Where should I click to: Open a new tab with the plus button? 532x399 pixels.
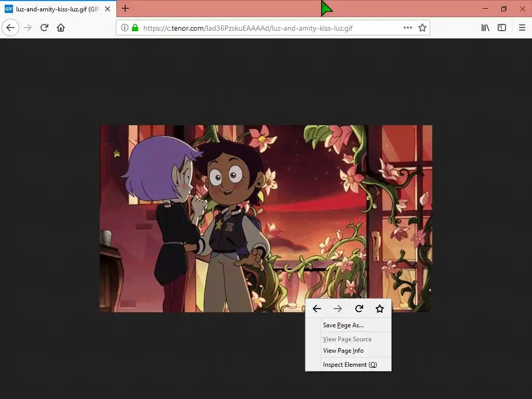(125, 8)
